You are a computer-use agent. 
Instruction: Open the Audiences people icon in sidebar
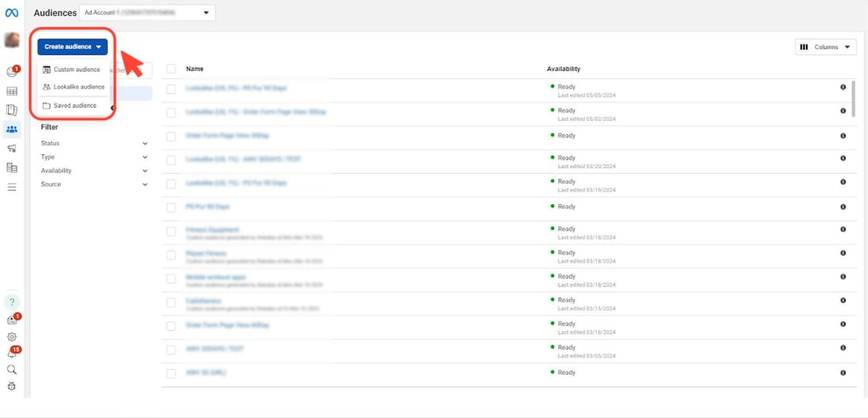pyautogui.click(x=12, y=129)
